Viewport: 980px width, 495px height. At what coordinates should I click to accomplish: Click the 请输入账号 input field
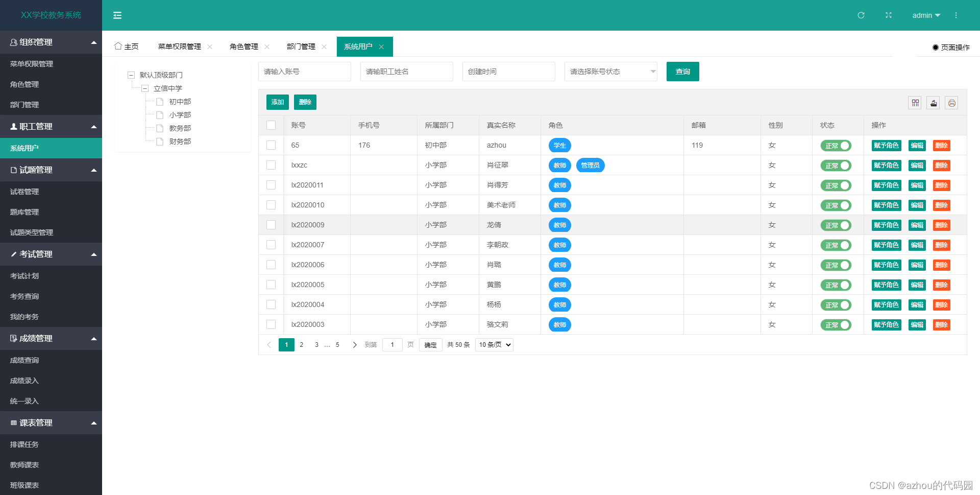click(x=305, y=72)
